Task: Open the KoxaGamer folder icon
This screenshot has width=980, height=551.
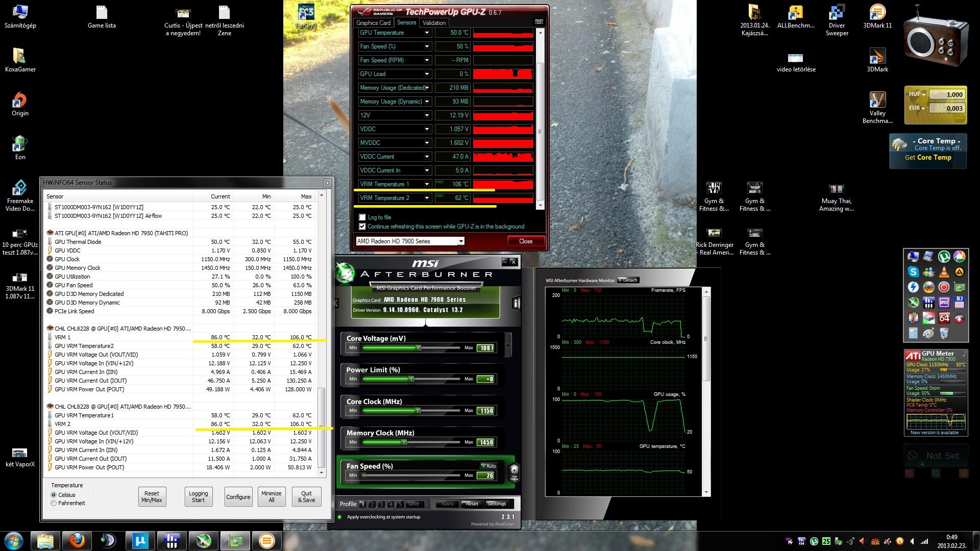Action: [x=20, y=60]
